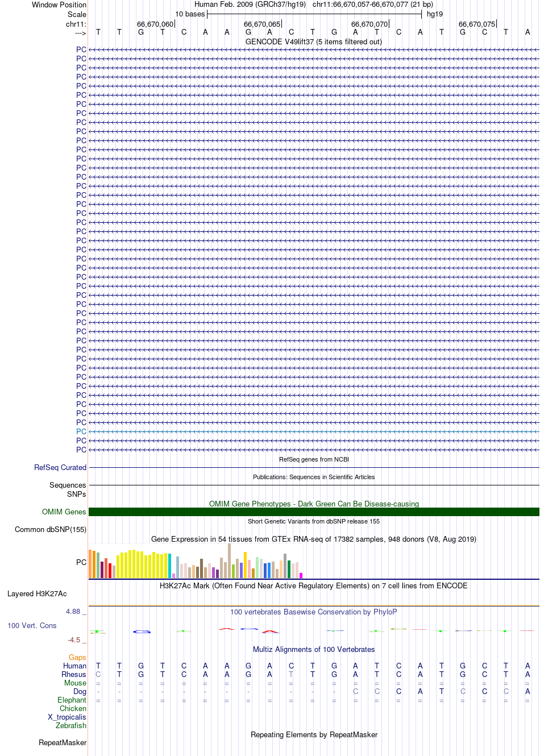Screen dimensions: 540x756
Task: Click the position text chr11:66,670,057-66,670,077 (21 bp)
Action: [373, 5]
